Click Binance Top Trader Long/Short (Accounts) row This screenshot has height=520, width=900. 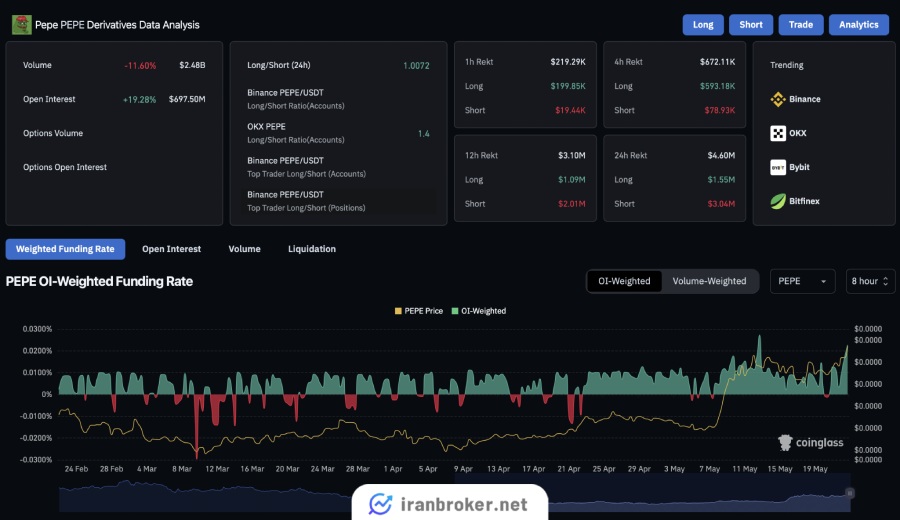click(x=338, y=167)
